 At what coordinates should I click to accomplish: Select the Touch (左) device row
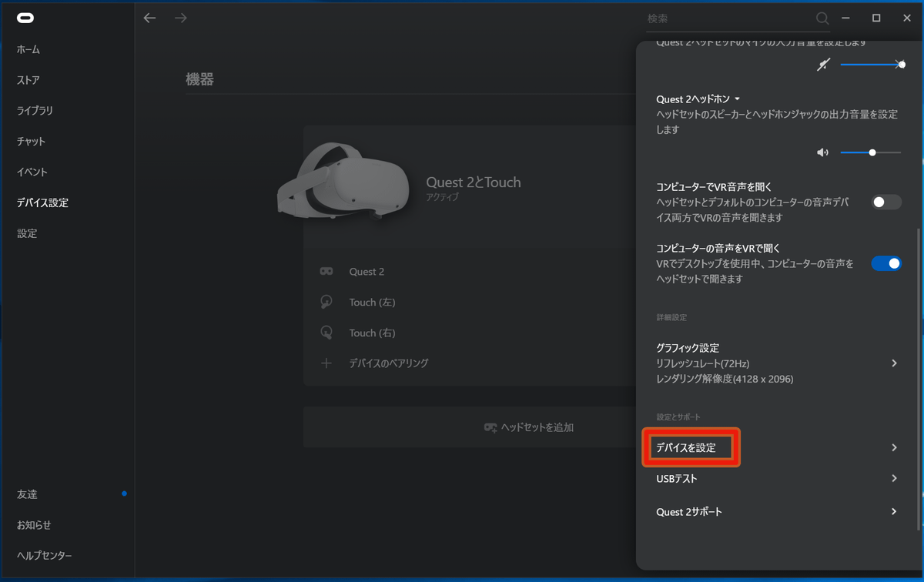coord(470,303)
